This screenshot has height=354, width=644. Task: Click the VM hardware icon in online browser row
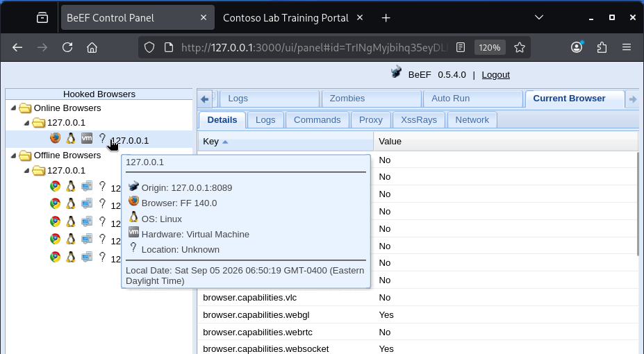[87, 138]
